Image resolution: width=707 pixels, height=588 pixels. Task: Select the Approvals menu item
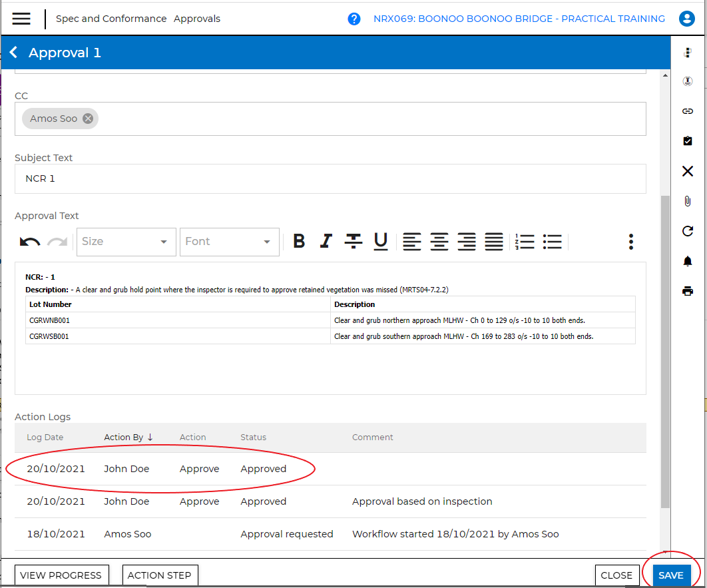(197, 19)
